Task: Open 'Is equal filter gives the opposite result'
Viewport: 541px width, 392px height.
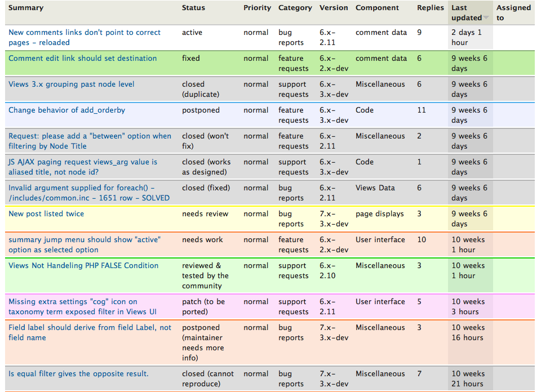Action: point(78,374)
